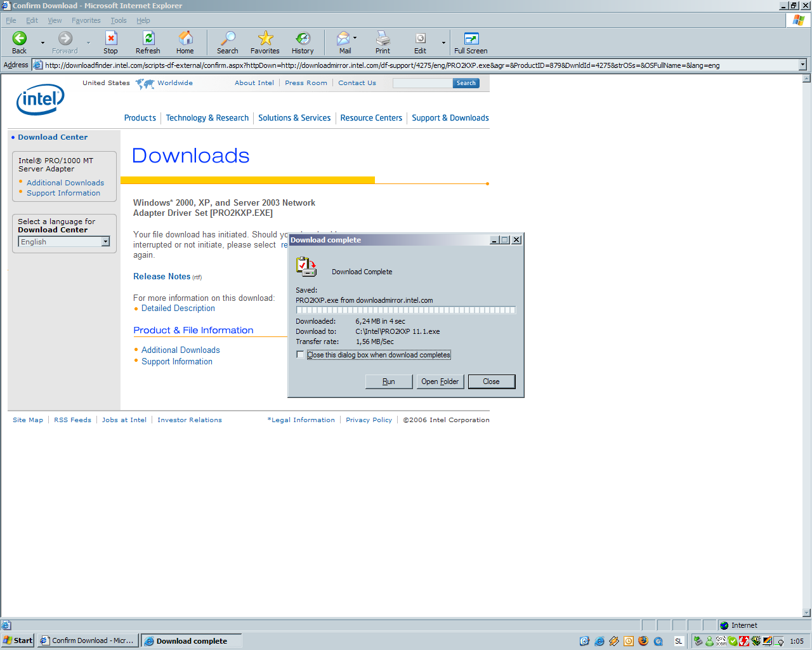Viewport: 812px width, 650px height.
Task: Click the Worldwide globe map icon
Action: 145,83
